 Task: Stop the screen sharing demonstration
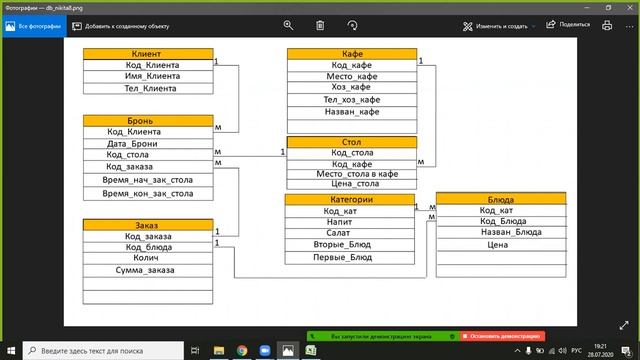[502, 336]
